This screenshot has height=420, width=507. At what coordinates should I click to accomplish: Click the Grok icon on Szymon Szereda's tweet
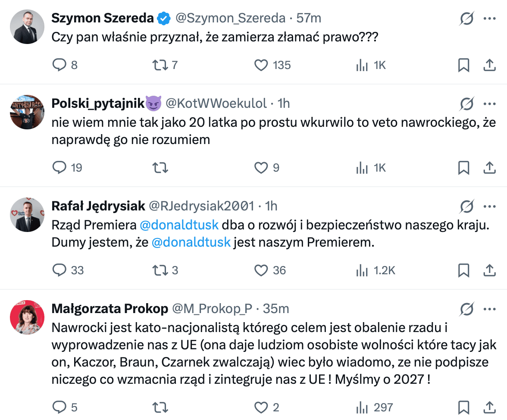(466, 19)
